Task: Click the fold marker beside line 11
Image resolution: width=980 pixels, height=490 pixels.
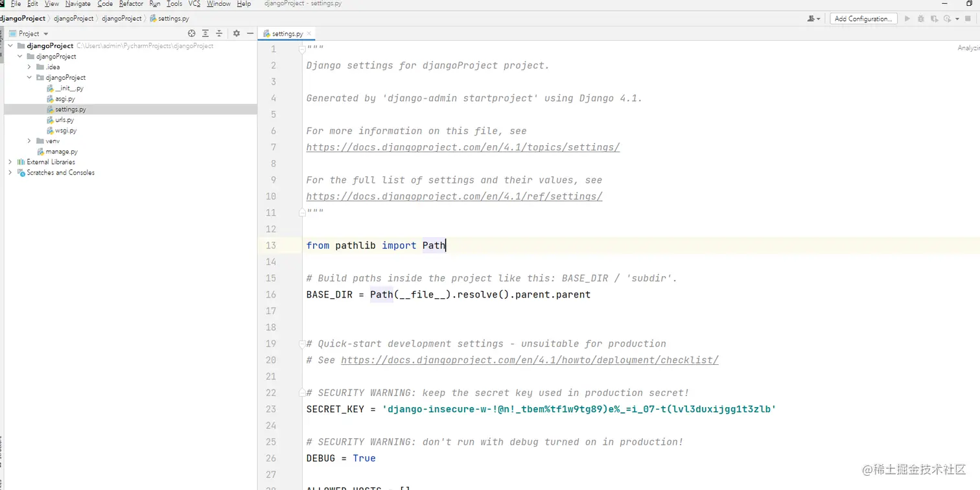Action: (x=302, y=213)
